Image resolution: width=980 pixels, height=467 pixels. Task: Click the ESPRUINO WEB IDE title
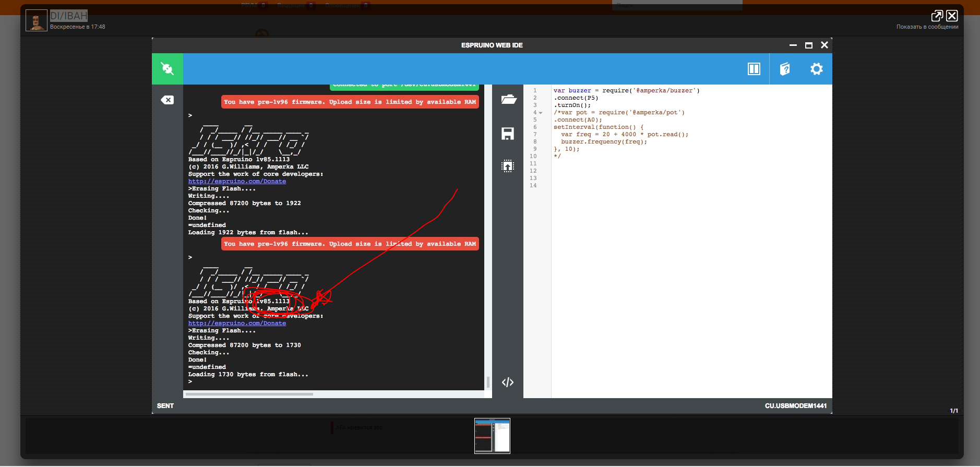tap(492, 45)
